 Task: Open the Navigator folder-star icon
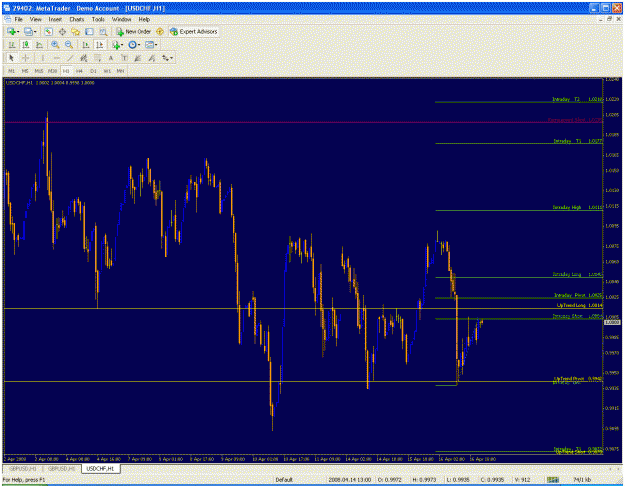tap(75, 31)
